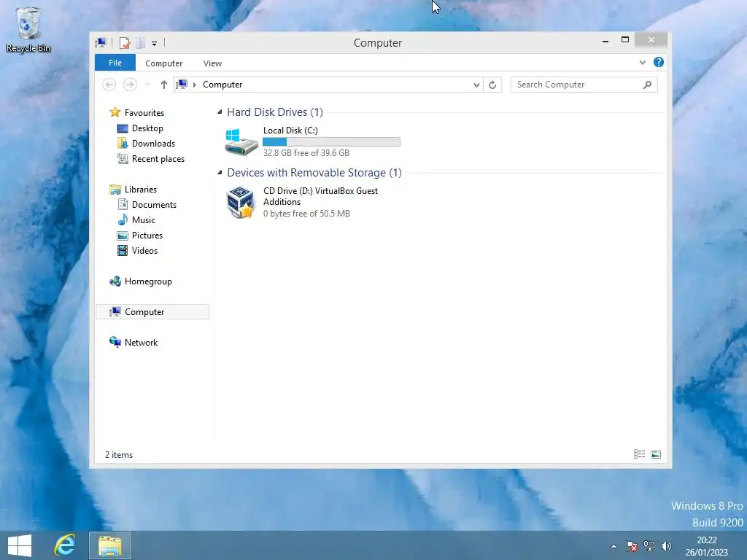Switch to large icons view in status bar
This screenshot has height=560, width=747.
pyautogui.click(x=656, y=454)
